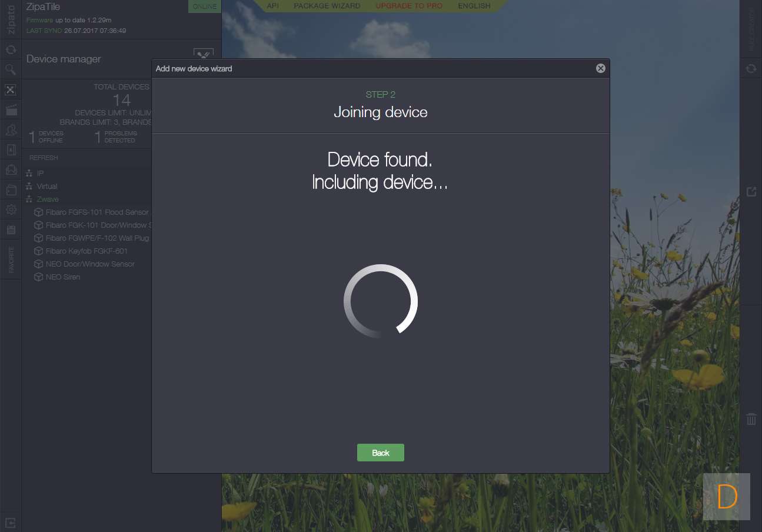Close the Add new device wizard
This screenshot has height=532, width=762.
tap(600, 68)
